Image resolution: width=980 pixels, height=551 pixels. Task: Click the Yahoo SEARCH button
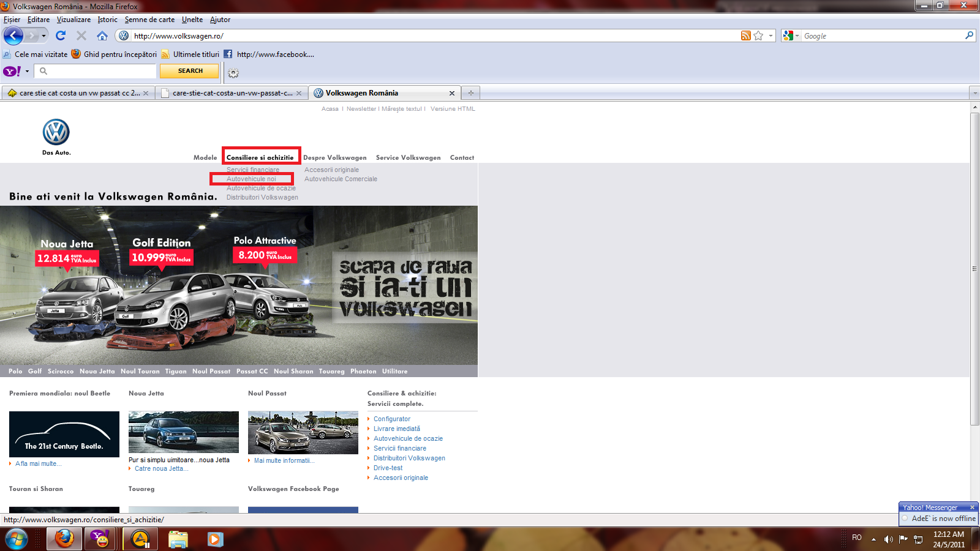point(189,71)
